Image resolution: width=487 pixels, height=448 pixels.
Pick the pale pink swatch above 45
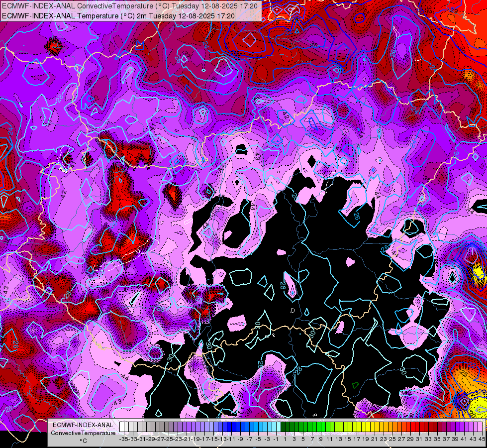(x=480, y=427)
